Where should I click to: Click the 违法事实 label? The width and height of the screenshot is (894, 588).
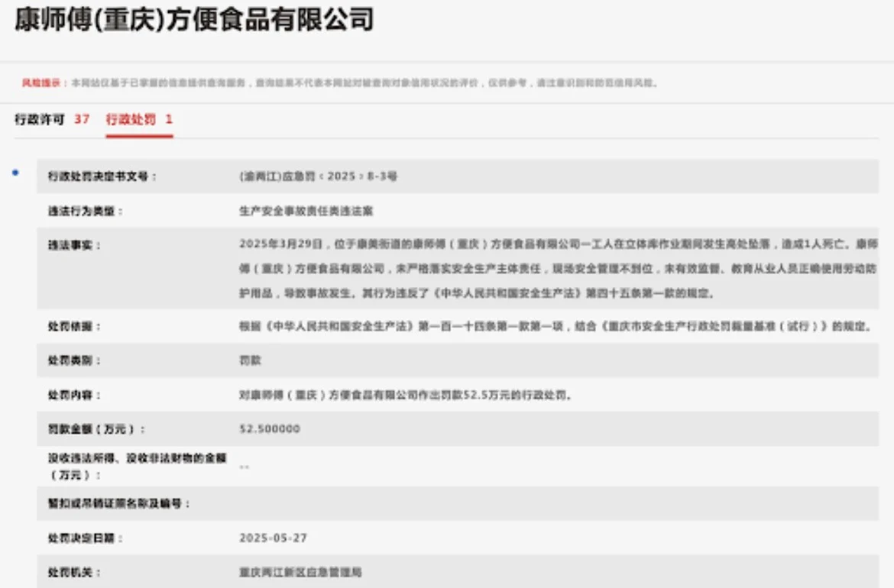(x=74, y=246)
